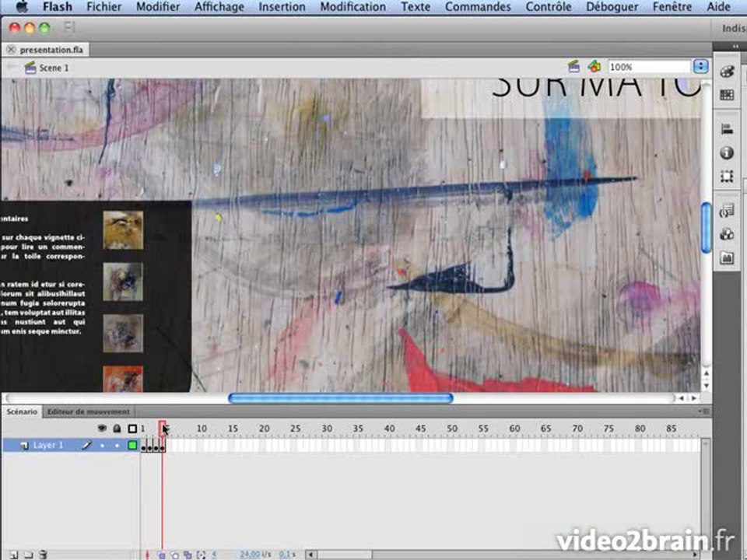This screenshot has height=560, width=747.
Task: Click the elapsed time 0,1 s value
Action: 287,555
